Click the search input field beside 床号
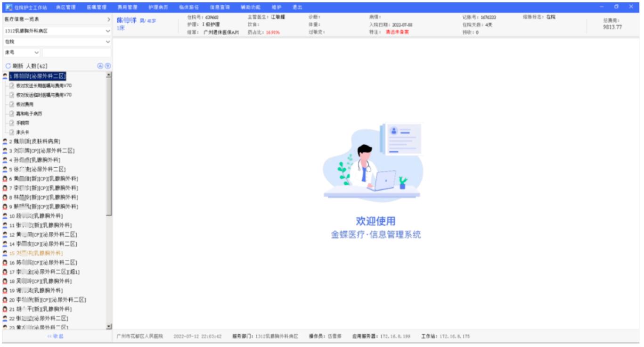The image size is (644, 347). [x=77, y=53]
